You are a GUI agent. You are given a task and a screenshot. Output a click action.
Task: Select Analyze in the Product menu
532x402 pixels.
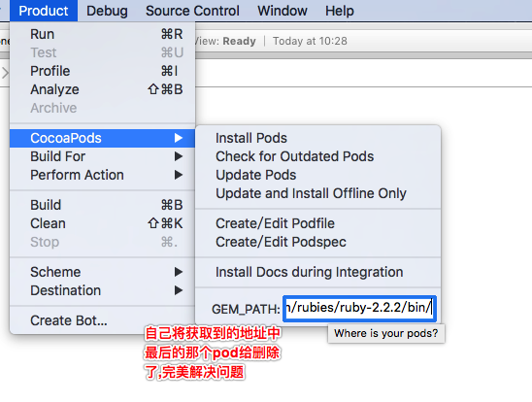click(103, 89)
